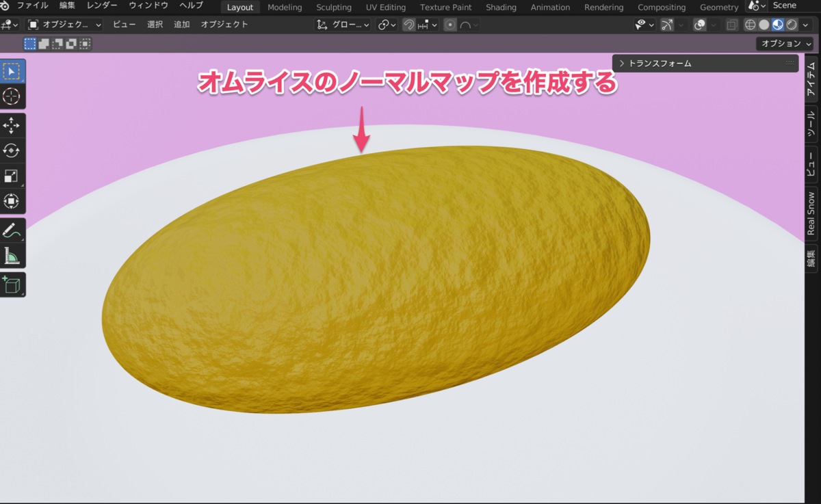The width and height of the screenshot is (821, 504).
Task: Open the ウィンドウ menu
Action: 148,6
